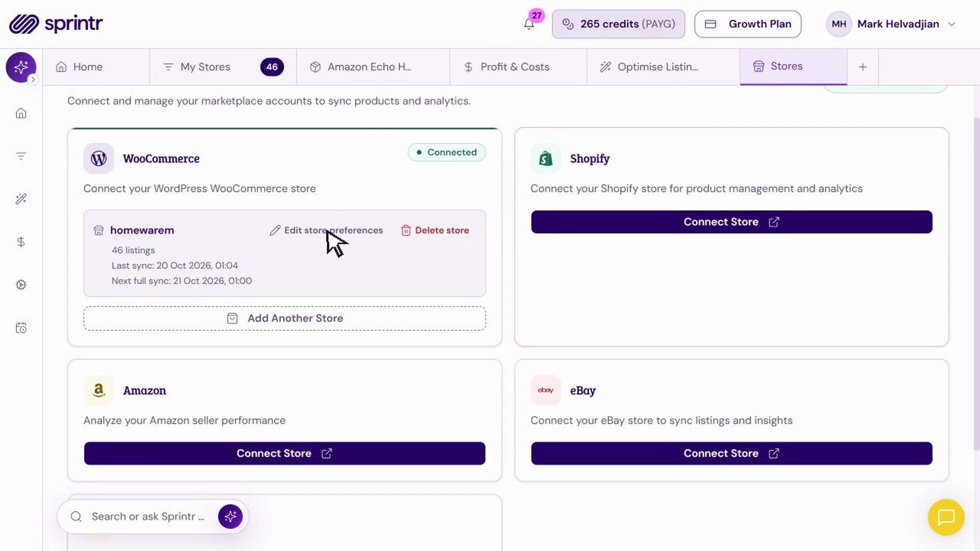Click the Shopify bag logo icon
Screen dimensions: 980x551
(x=546, y=159)
